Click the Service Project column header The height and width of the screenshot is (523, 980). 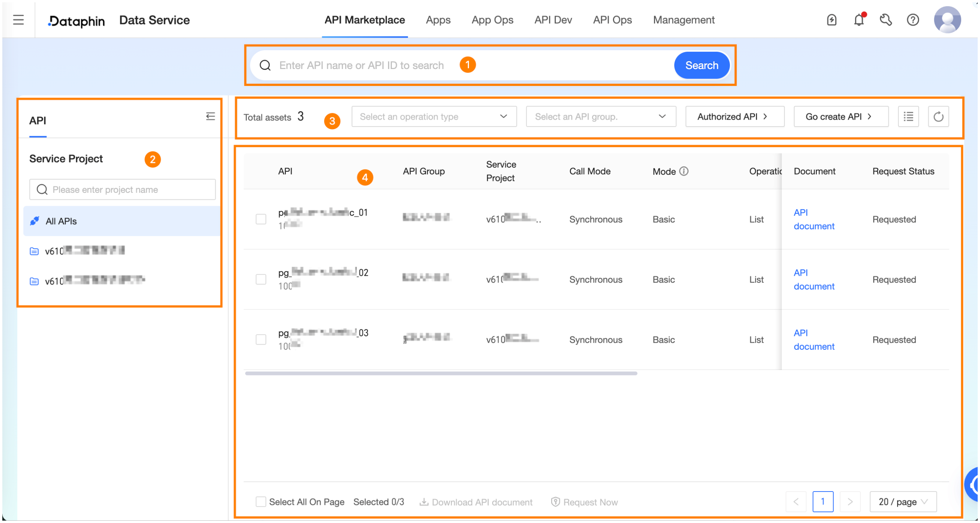coord(501,171)
